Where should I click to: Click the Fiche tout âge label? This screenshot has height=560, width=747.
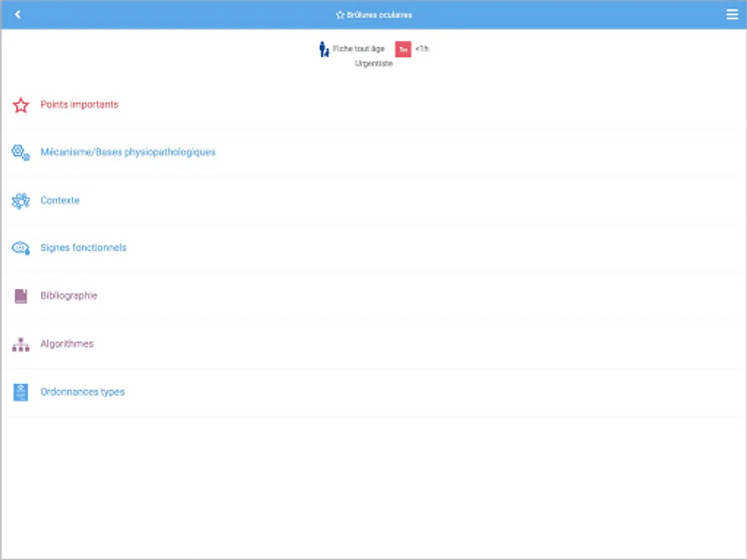click(359, 49)
